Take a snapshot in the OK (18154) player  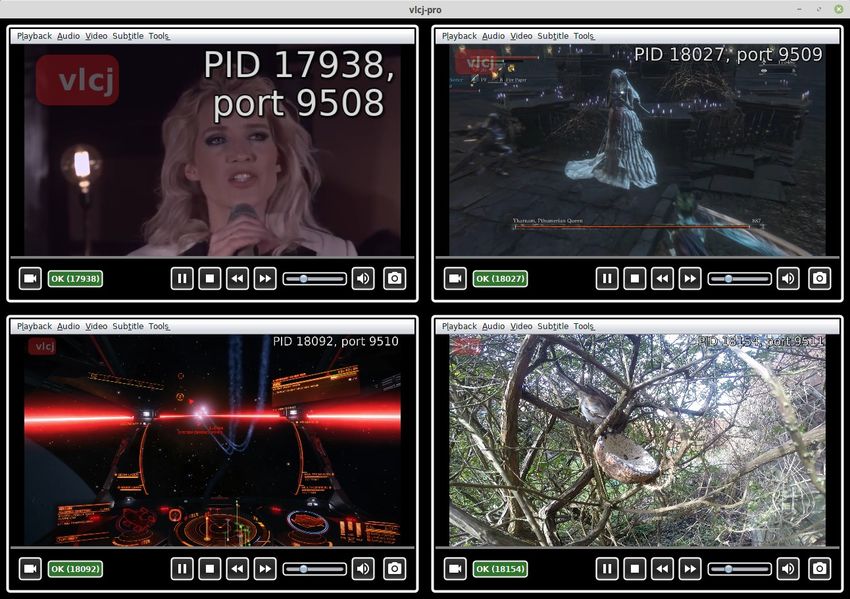(820, 569)
